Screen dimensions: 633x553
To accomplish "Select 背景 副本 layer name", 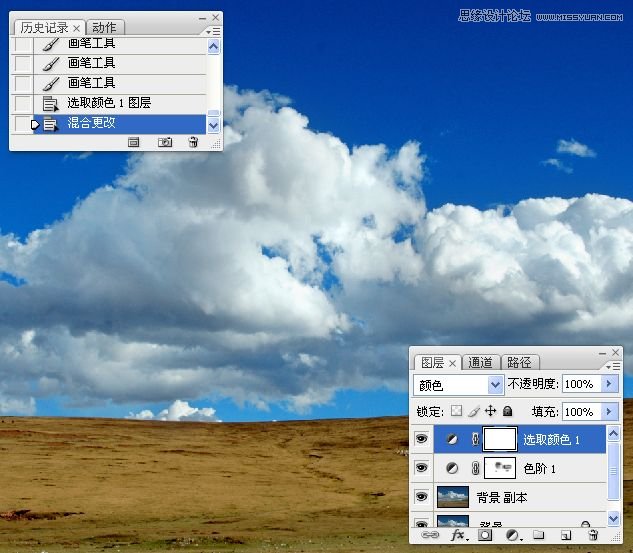I will tap(502, 498).
